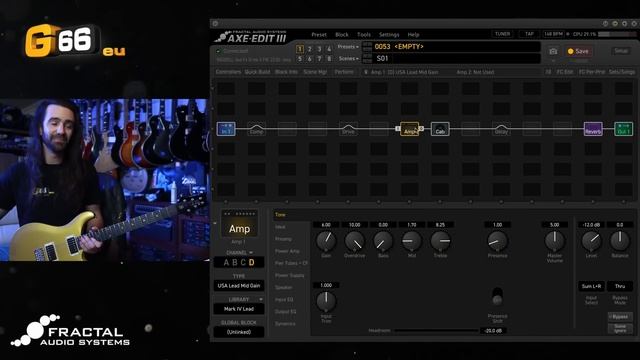Open Global Block Unlinked selector
Viewport: 640px width, 360px height.
pos(239,332)
